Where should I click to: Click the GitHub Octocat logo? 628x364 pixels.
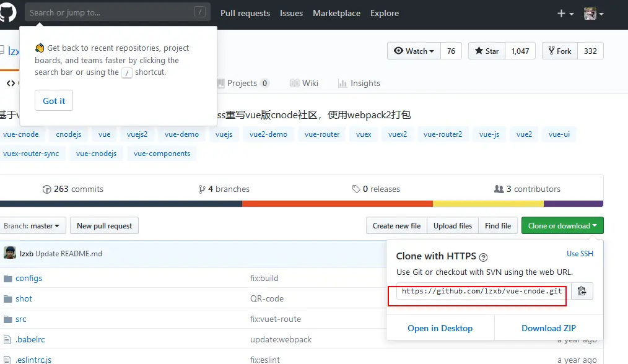click(x=7, y=12)
